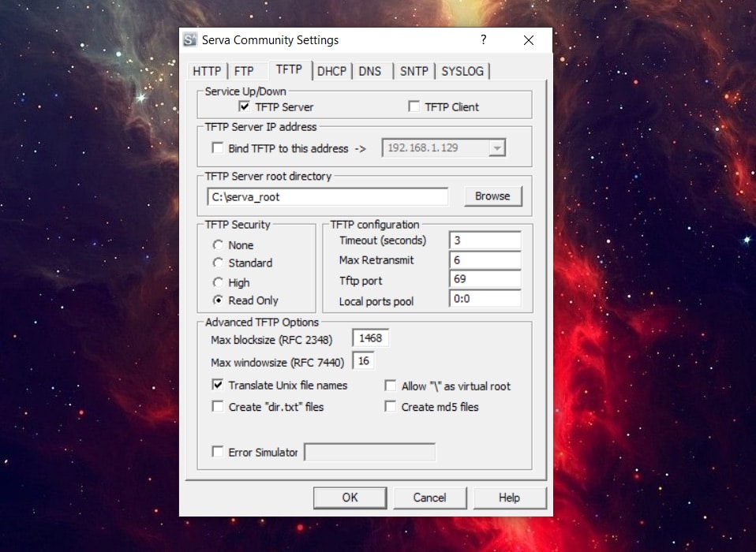The height and width of the screenshot is (552, 756).
Task: Click the TFTP Server root directory field
Action: 327,196
